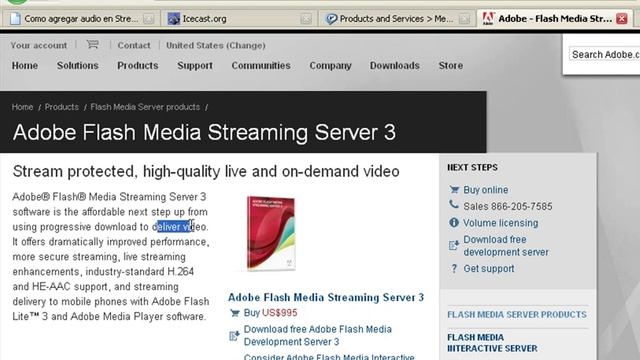Click the Adobe Flash Media Streaming Server 3 title
Image resolution: width=640 pixels, height=360 pixels.
[204, 132]
